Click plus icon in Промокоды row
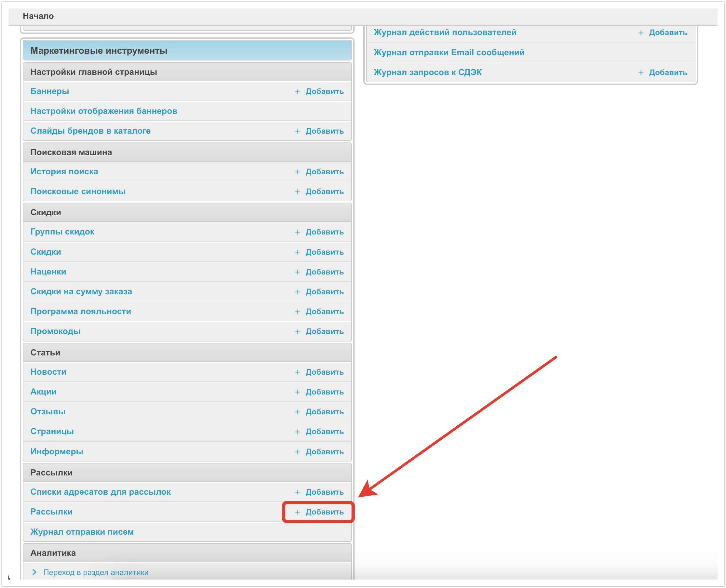The height and width of the screenshot is (588, 726). [297, 332]
